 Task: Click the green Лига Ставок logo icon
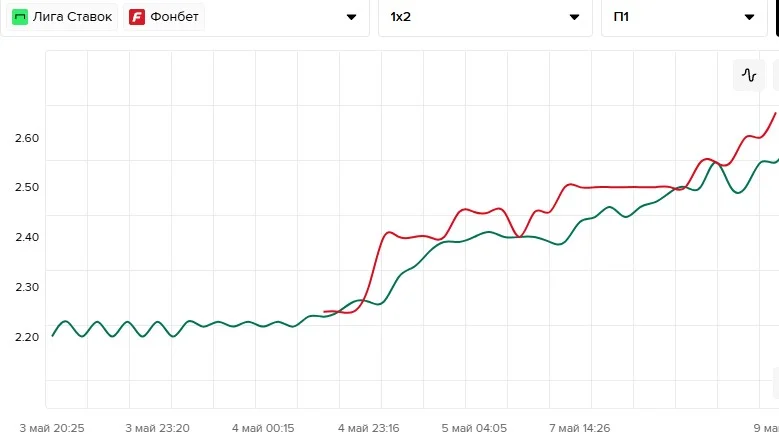pyautogui.click(x=20, y=17)
